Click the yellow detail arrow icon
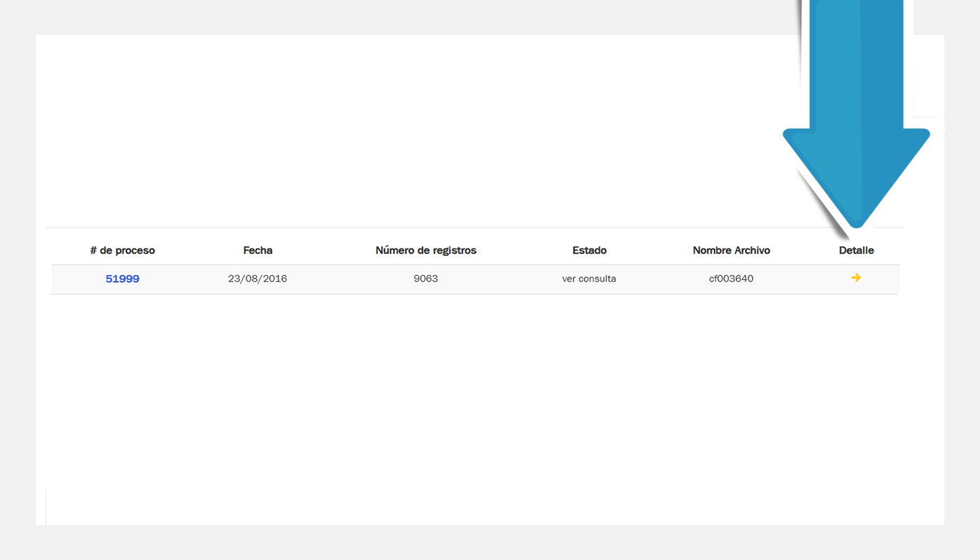Viewport: 980px width, 560px height. tap(856, 278)
